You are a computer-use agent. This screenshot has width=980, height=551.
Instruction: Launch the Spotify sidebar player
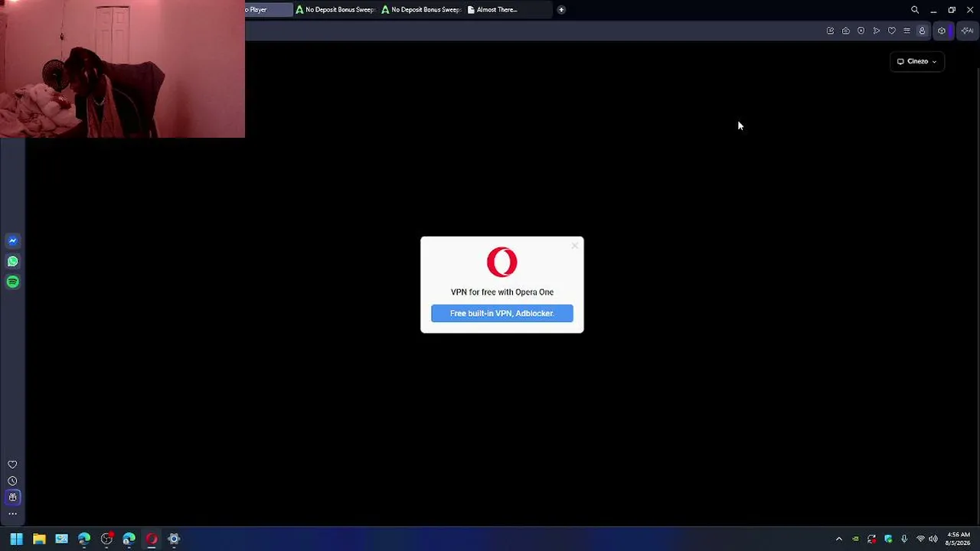(x=12, y=282)
